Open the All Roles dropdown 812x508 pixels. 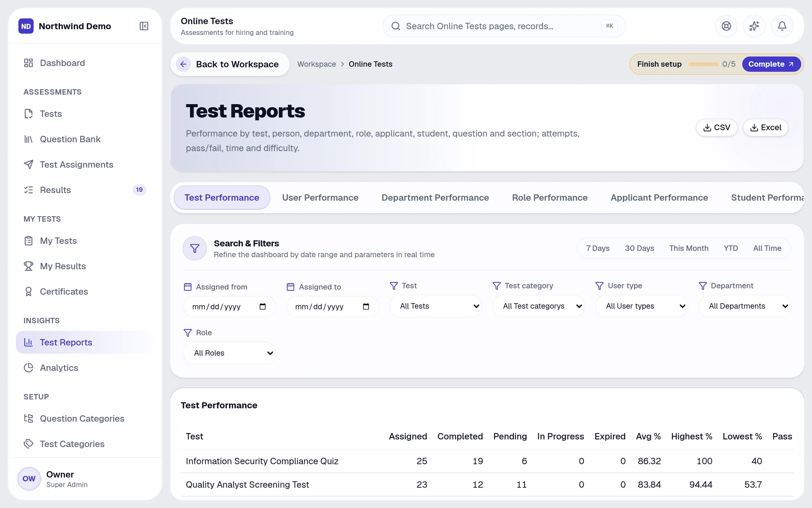pos(230,353)
